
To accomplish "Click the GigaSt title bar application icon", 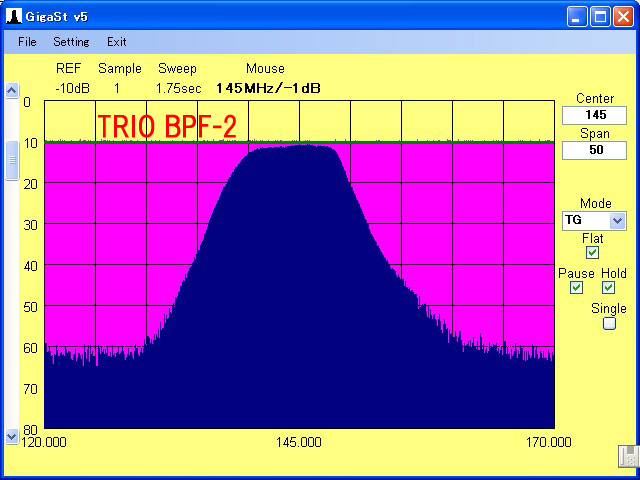I will coord(14,16).
